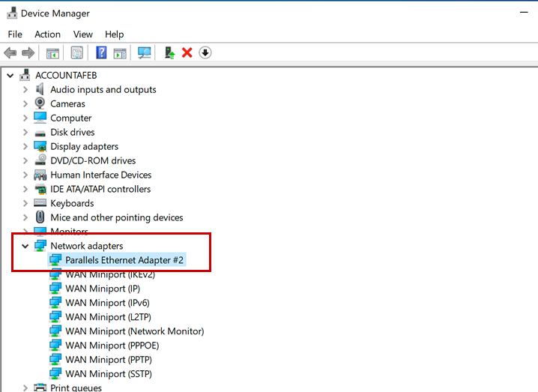The height and width of the screenshot is (392, 538).
Task: Open the View menu
Action: click(x=82, y=34)
